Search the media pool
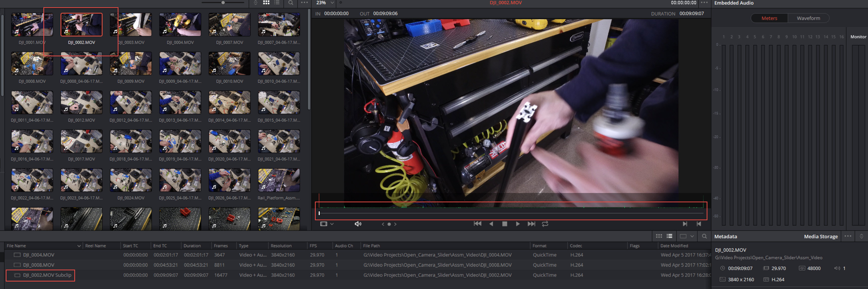 pos(704,236)
